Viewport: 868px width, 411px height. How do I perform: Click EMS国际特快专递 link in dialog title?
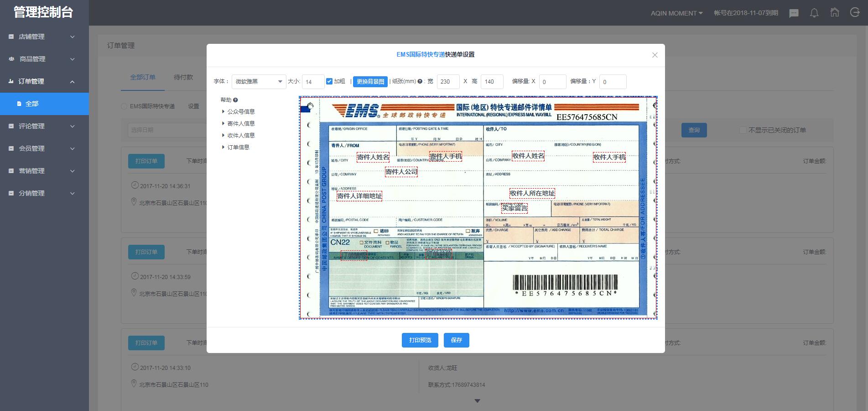[421, 54]
